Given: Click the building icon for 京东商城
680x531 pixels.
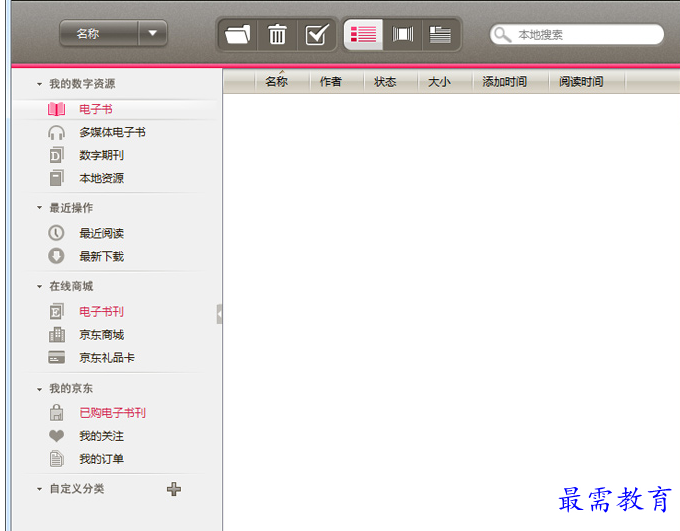Looking at the screenshot, I should [56, 334].
